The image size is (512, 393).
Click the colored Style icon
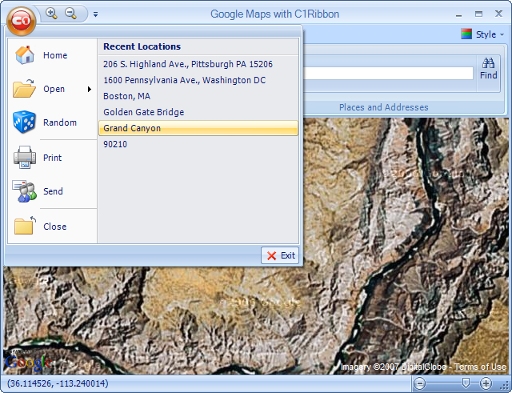[466, 34]
